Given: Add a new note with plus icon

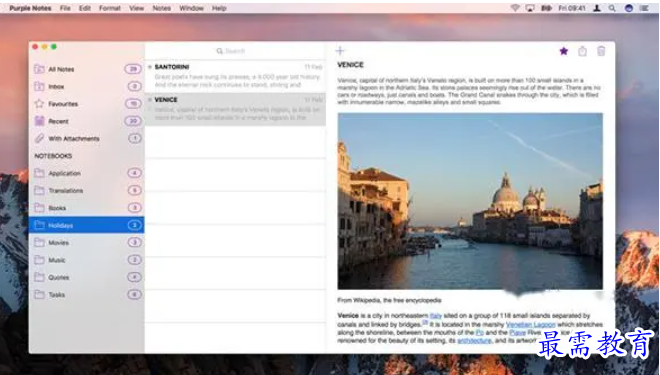Looking at the screenshot, I should [340, 51].
